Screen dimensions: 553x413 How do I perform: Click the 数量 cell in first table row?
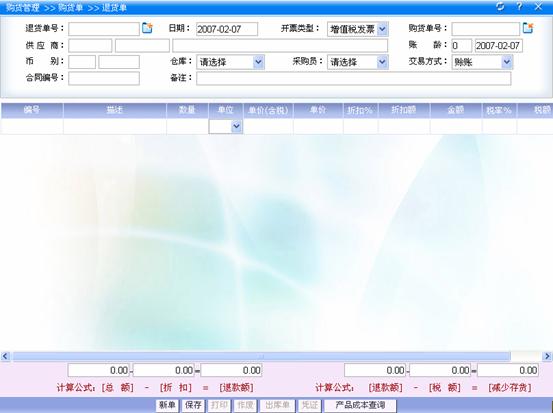tap(187, 126)
